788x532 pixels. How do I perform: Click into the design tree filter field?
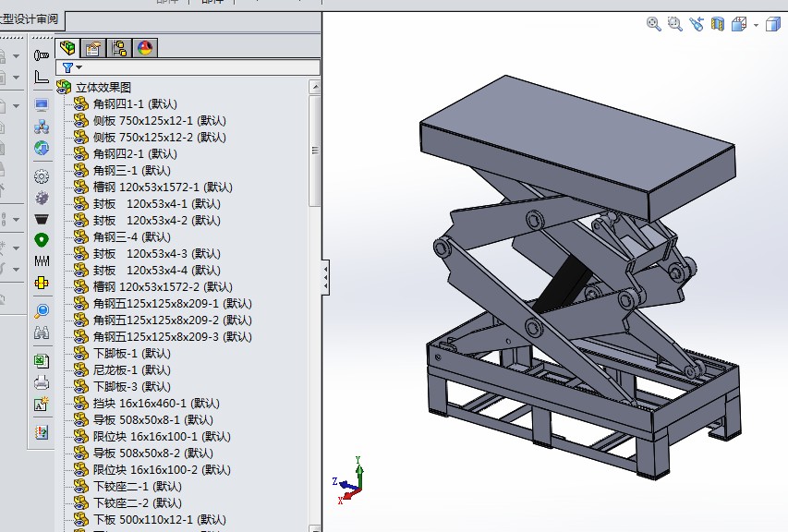[188, 67]
